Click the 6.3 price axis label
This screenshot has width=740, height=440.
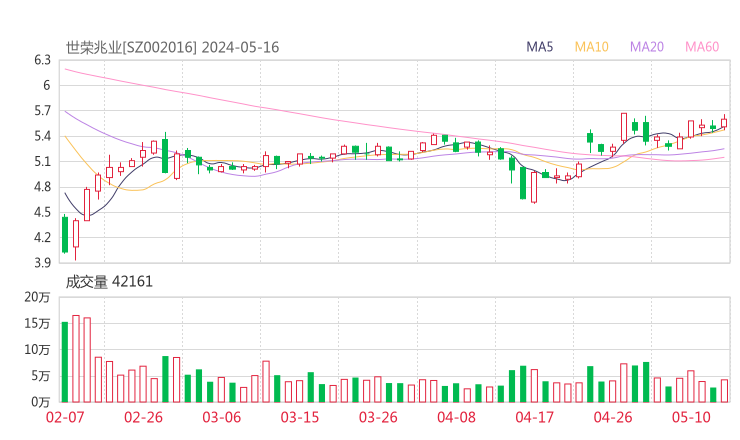pos(42,60)
